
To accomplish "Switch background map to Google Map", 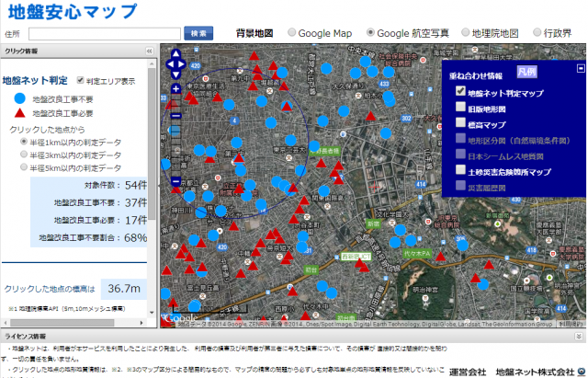I will point(292,32).
